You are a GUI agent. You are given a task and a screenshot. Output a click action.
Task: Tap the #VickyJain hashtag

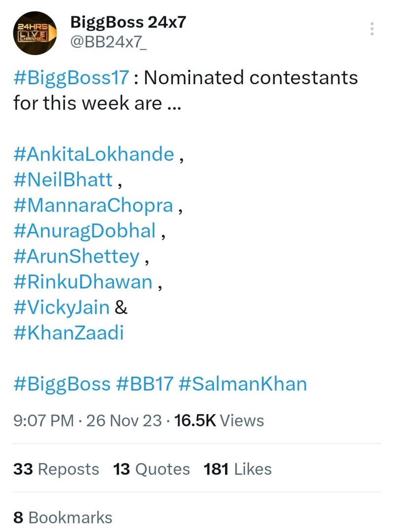(62, 308)
